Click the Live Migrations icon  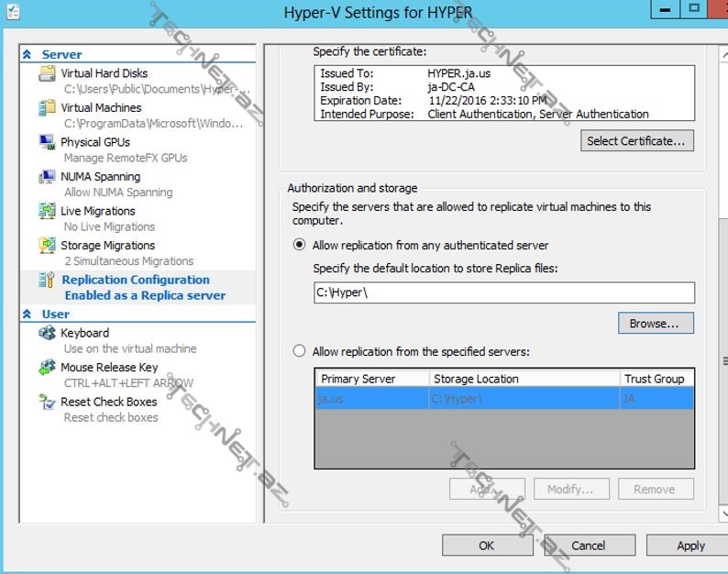click(x=48, y=211)
